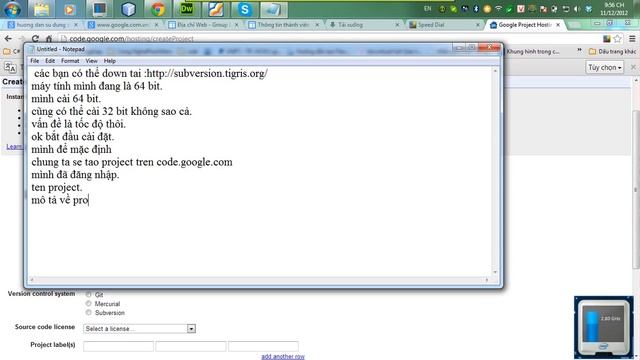Select the Mercurial radio button
Screen dimensions: 640x360
(88, 303)
